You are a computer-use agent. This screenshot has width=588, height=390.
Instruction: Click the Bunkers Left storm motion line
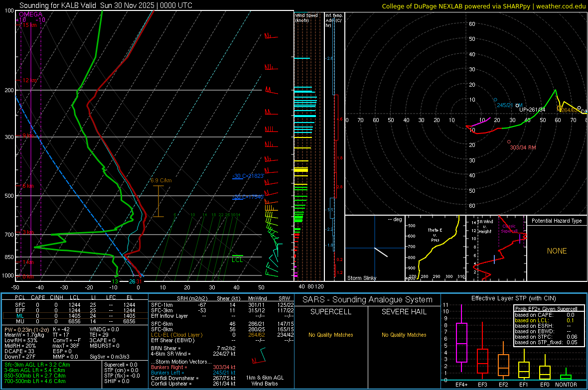coord(193,373)
